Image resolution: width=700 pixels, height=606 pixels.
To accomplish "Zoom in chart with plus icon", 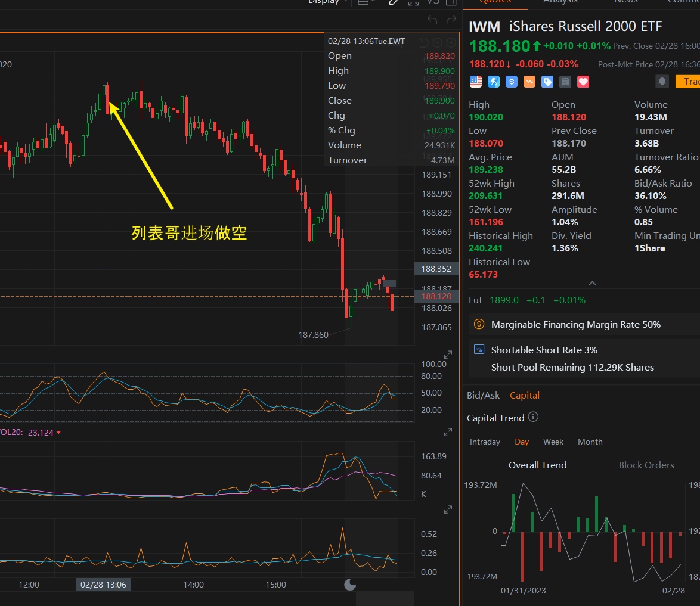I will [451, 42].
